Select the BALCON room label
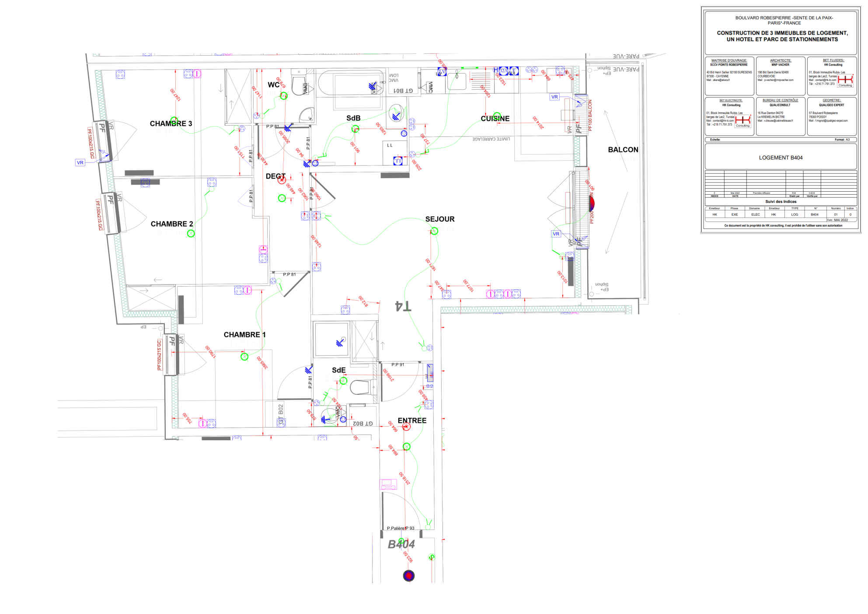Image resolution: width=868 pixels, height=614 pixels. [623, 150]
